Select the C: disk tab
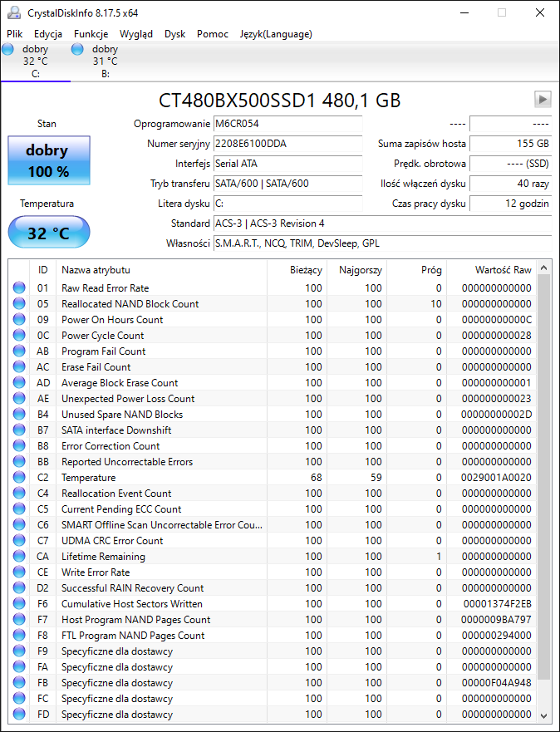 point(36,61)
